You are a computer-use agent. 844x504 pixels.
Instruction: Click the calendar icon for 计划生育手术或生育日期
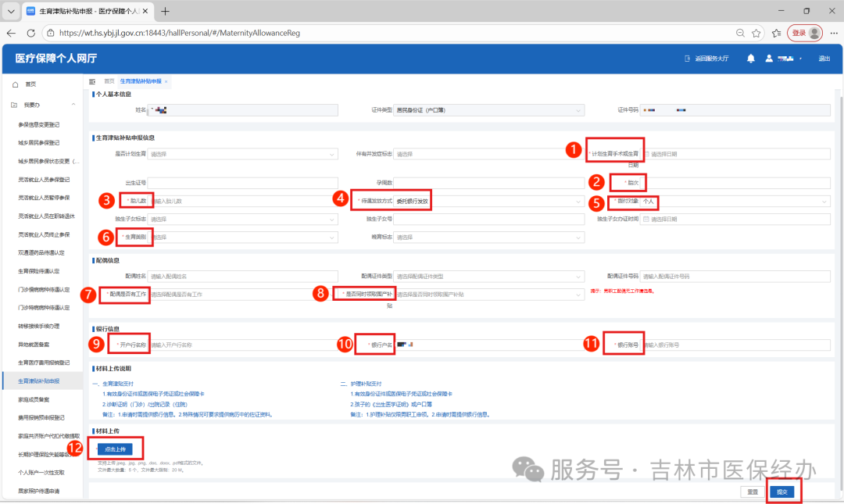click(646, 154)
